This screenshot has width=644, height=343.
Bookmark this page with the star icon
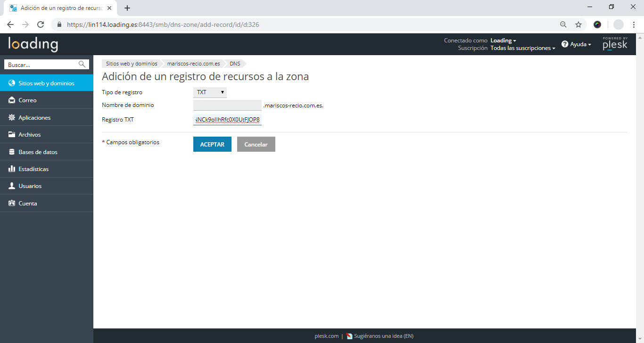(x=578, y=24)
